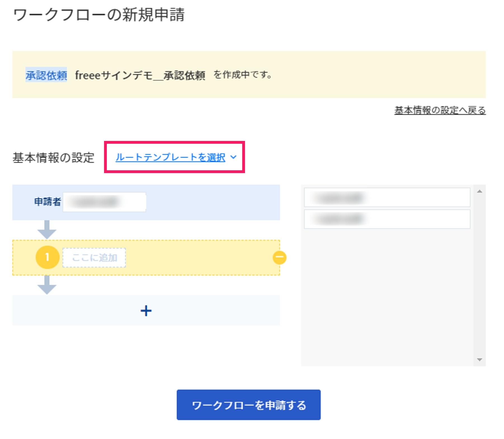504x439 pixels.
Task: Follow the 基本情報の設定へ戻る link
Action: click(440, 110)
